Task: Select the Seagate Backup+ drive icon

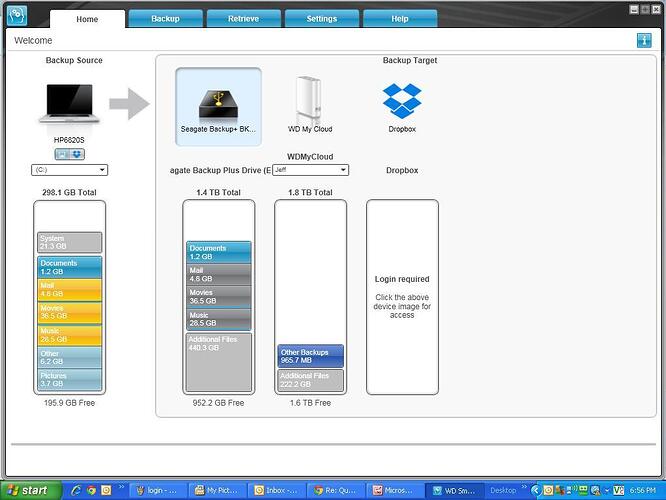Action: [x=218, y=105]
